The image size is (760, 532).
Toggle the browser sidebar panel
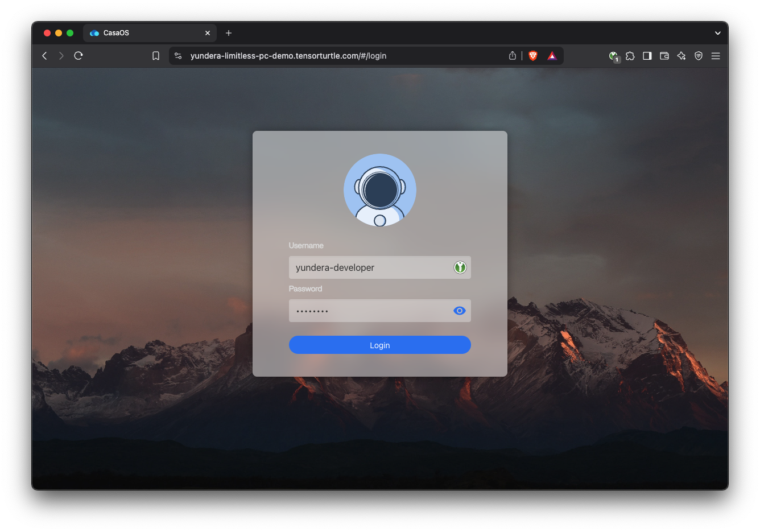click(x=647, y=56)
